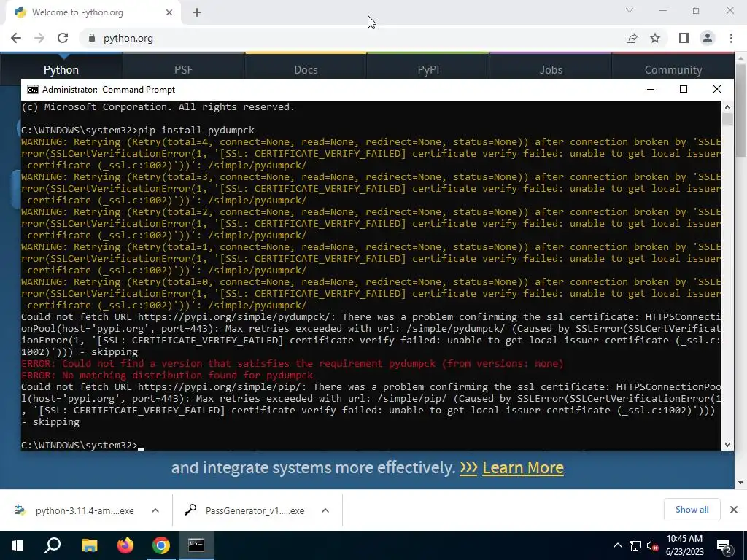
Task: Click the 'No matching distribution found' error line
Action: [x=167, y=376]
